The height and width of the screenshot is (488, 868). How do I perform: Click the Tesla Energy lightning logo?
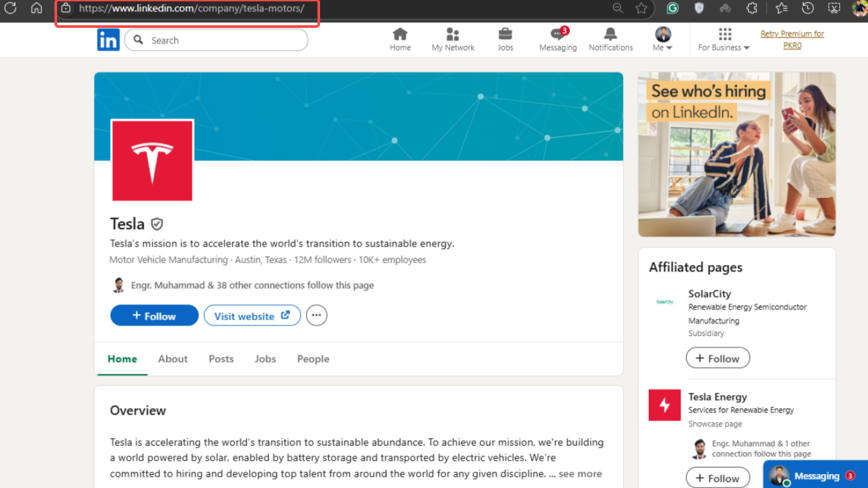pos(665,405)
